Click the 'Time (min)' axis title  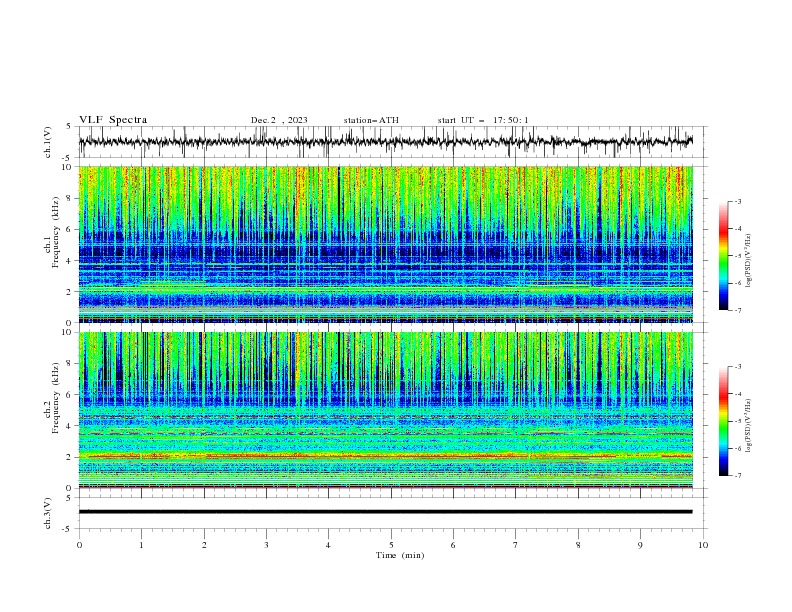coord(400,555)
